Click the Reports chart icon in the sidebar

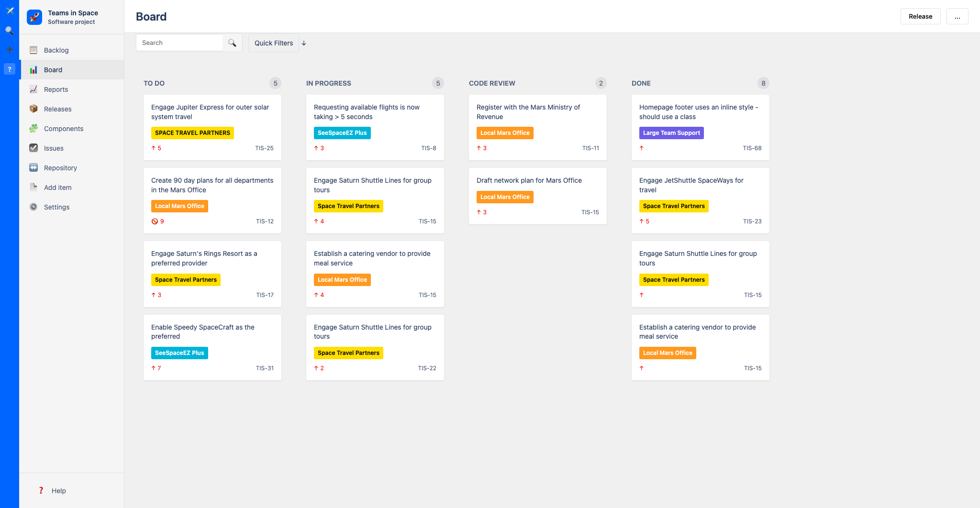tap(33, 89)
